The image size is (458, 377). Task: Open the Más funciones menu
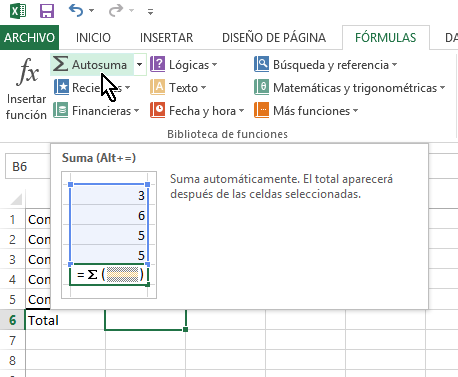click(306, 111)
